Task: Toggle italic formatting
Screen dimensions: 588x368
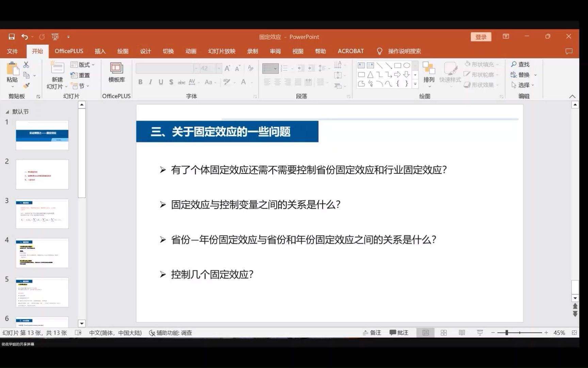Action: (150, 82)
